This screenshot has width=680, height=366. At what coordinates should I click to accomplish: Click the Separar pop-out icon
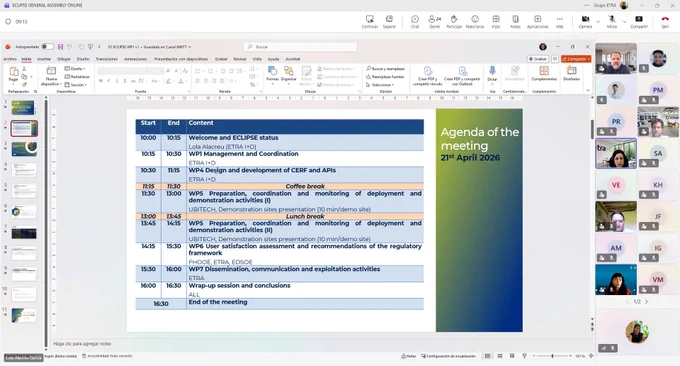[389, 21]
